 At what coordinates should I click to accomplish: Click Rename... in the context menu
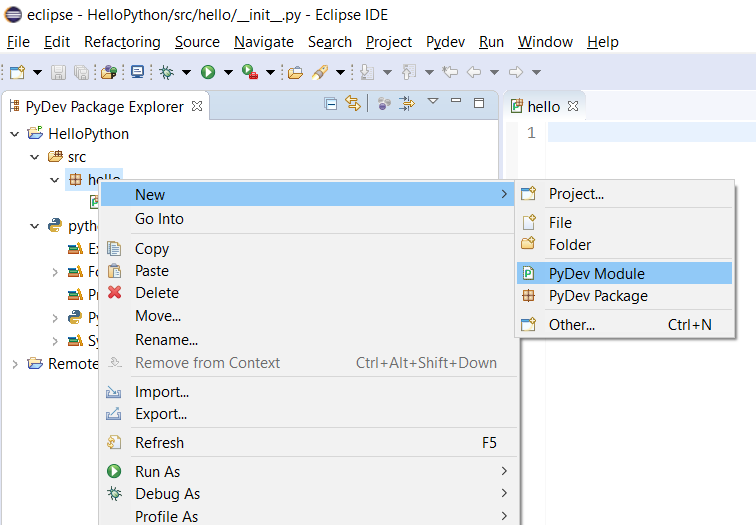coord(309,340)
